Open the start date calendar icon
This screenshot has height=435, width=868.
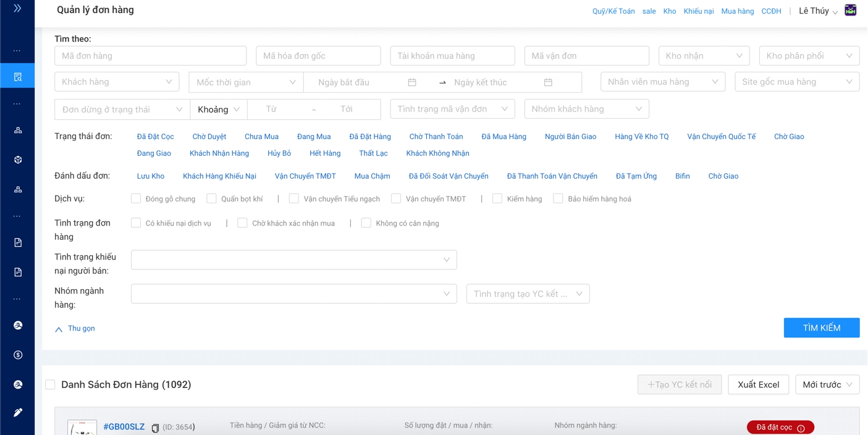412,82
